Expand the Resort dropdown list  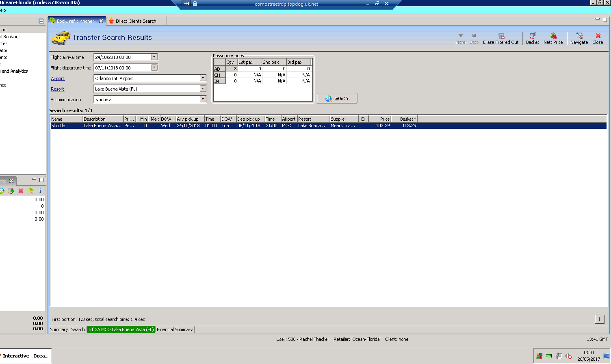pos(203,89)
